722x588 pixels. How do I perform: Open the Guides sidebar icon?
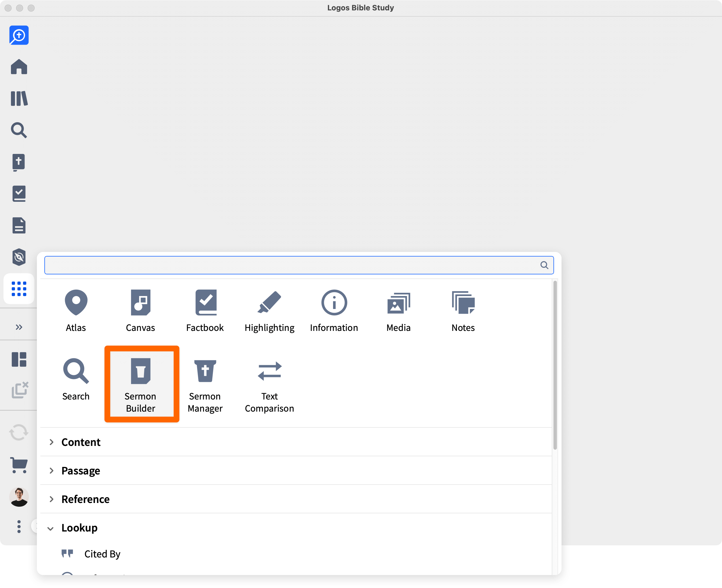[x=19, y=257]
